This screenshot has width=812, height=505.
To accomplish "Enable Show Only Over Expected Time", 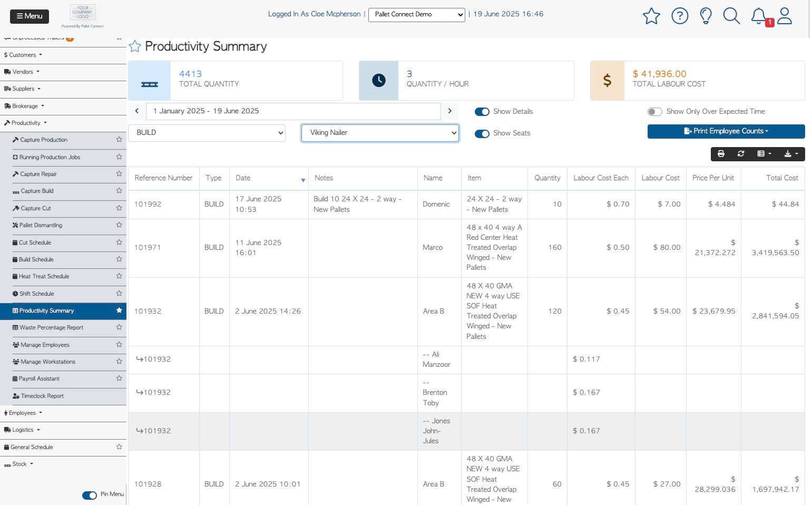I will point(655,112).
